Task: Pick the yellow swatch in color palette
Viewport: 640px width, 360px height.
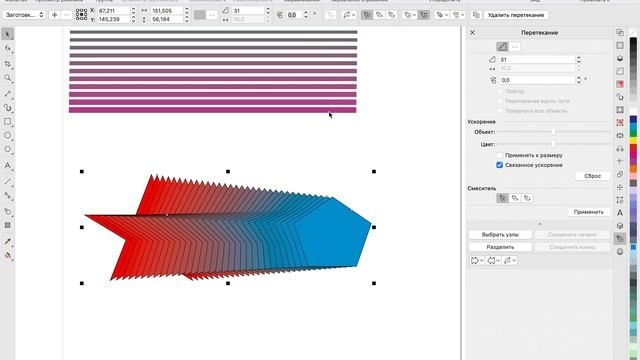Action: point(633,140)
